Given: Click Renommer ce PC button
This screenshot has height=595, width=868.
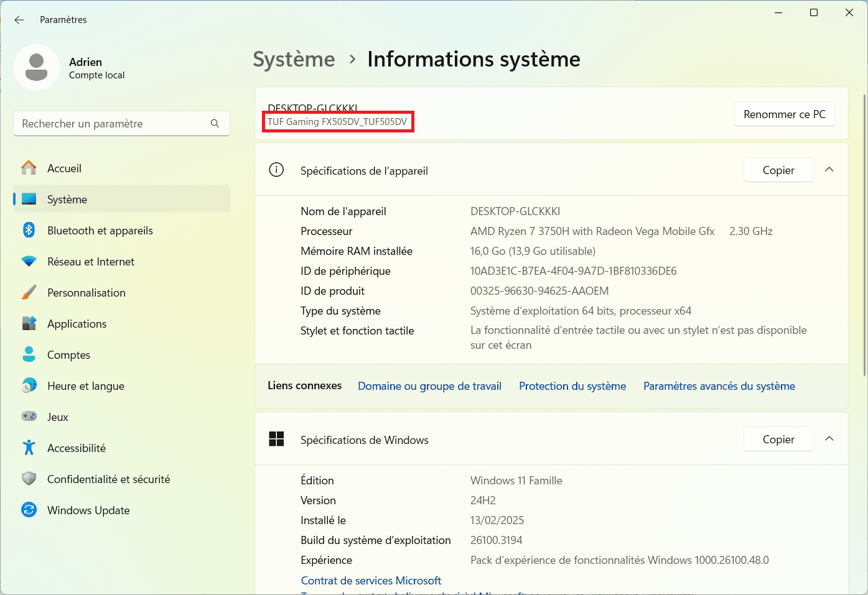Looking at the screenshot, I should click(x=785, y=114).
